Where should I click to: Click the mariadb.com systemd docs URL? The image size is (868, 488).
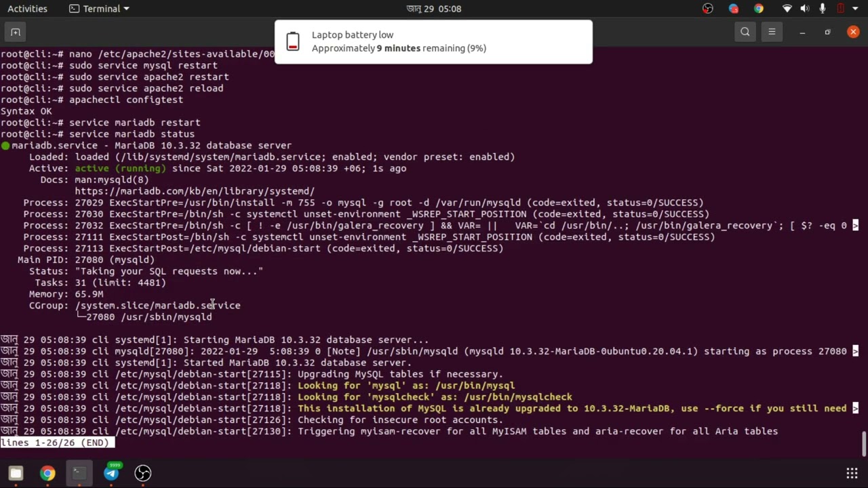pyautogui.click(x=195, y=191)
